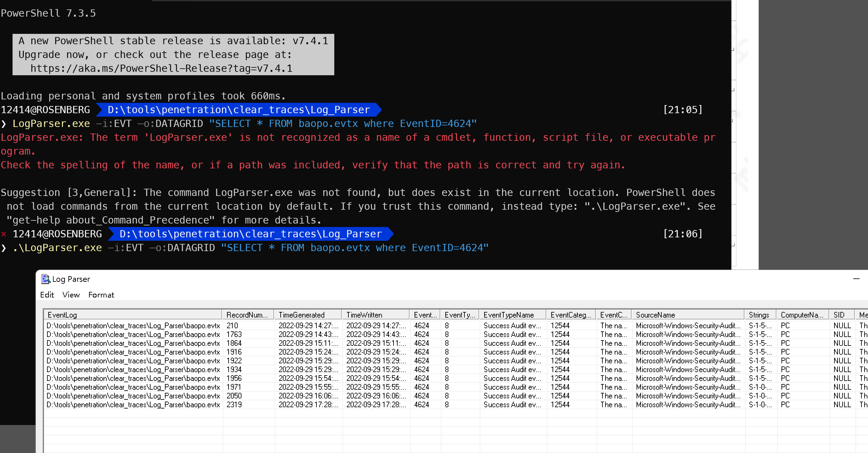Click the Log Parser window icon
The width and height of the screenshot is (868, 453).
click(x=45, y=279)
